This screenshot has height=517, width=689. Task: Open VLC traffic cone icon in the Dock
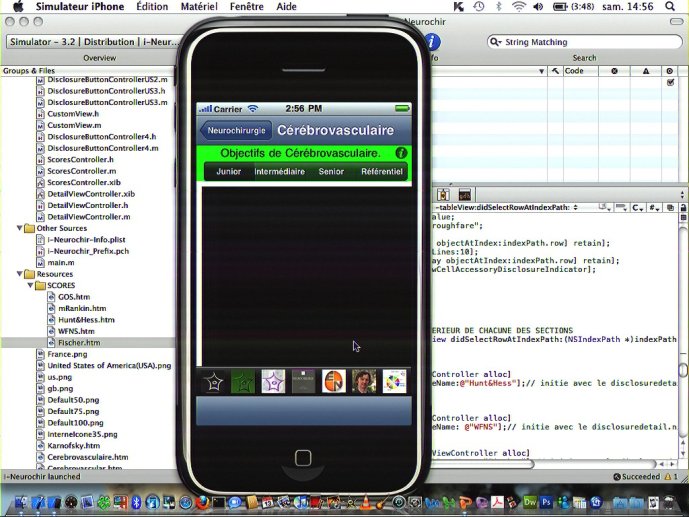point(366,502)
